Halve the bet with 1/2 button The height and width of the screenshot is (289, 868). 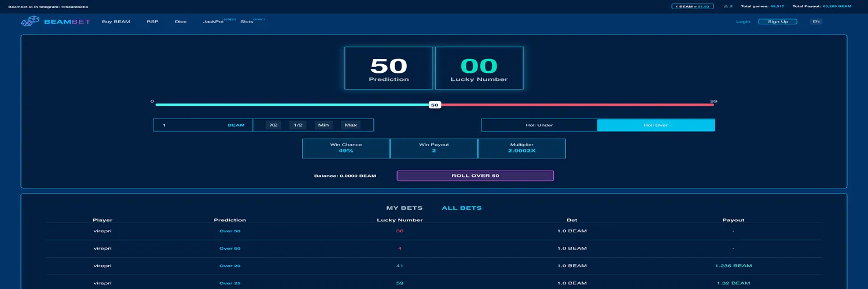(x=298, y=125)
